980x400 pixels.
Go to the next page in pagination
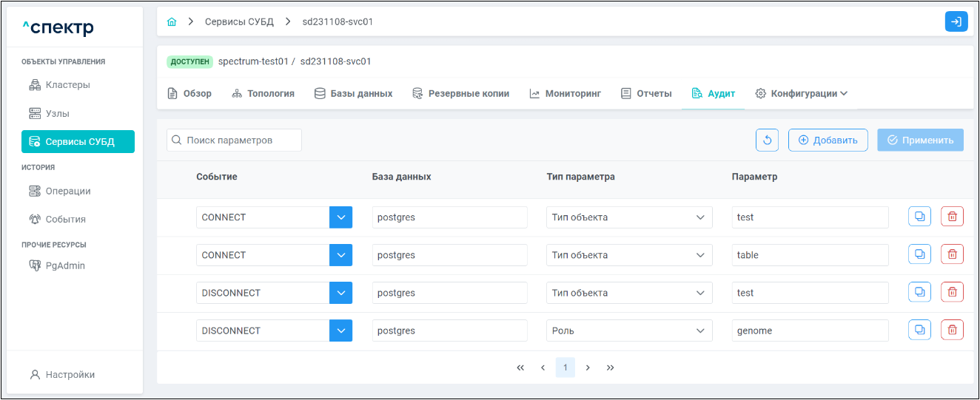588,367
